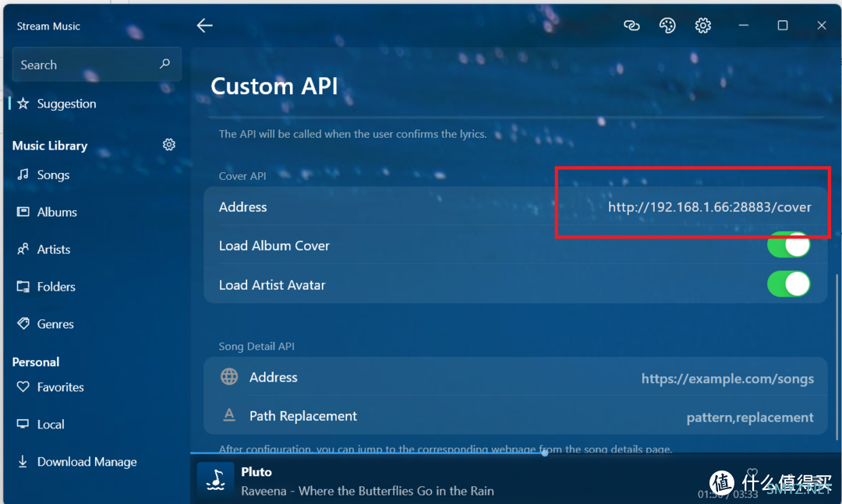The height and width of the screenshot is (504, 842).
Task: Click the Custom API heading
Action: tap(274, 86)
